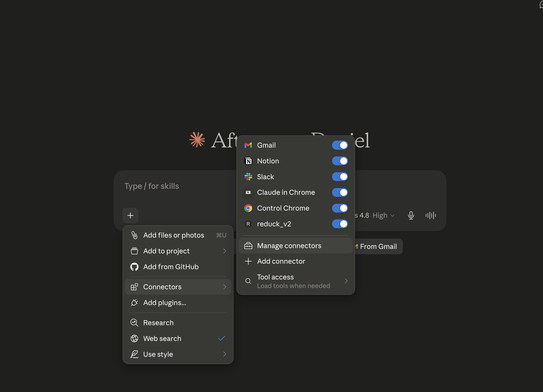Click the reduck_v2 R icon
The image size is (543, 392).
click(248, 224)
